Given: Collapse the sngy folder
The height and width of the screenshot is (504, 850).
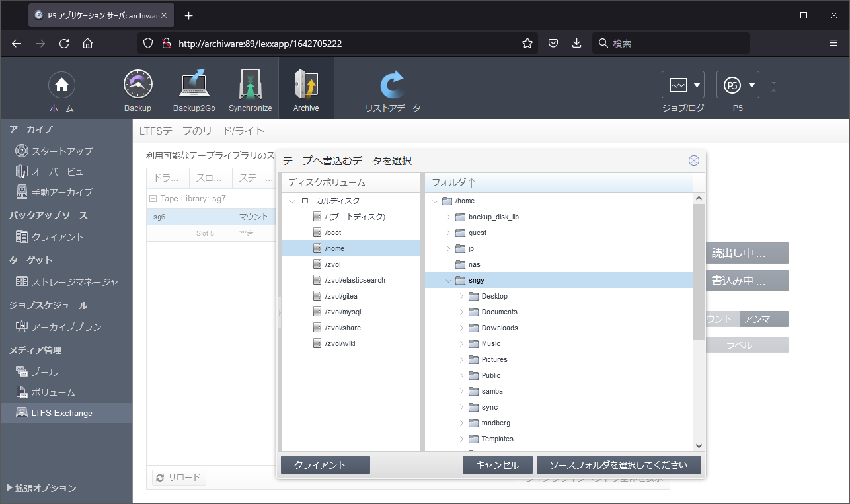Looking at the screenshot, I should pyautogui.click(x=448, y=280).
